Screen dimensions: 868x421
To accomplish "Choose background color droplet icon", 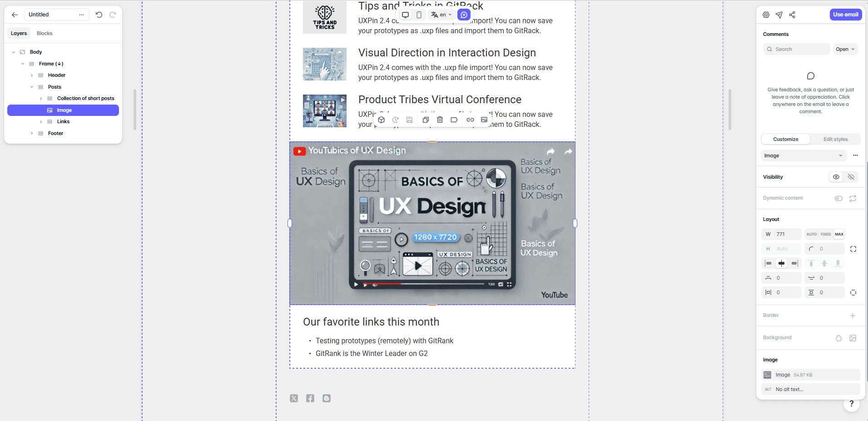I will coord(838,338).
